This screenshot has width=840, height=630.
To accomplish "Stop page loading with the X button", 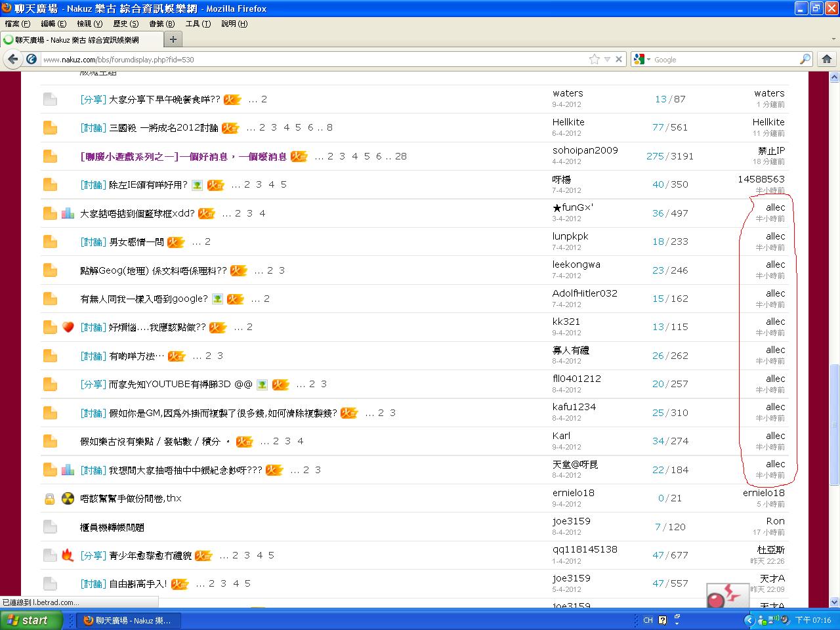I will [x=618, y=59].
